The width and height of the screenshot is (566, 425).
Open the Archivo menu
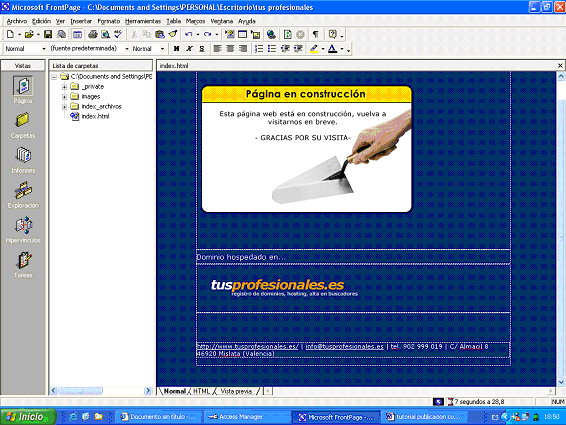click(17, 21)
